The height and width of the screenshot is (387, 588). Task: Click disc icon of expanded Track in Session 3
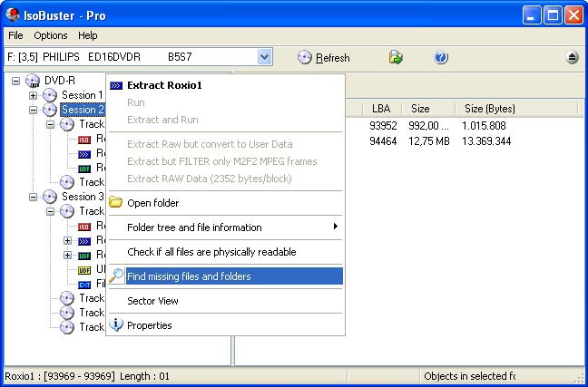[67, 211]
